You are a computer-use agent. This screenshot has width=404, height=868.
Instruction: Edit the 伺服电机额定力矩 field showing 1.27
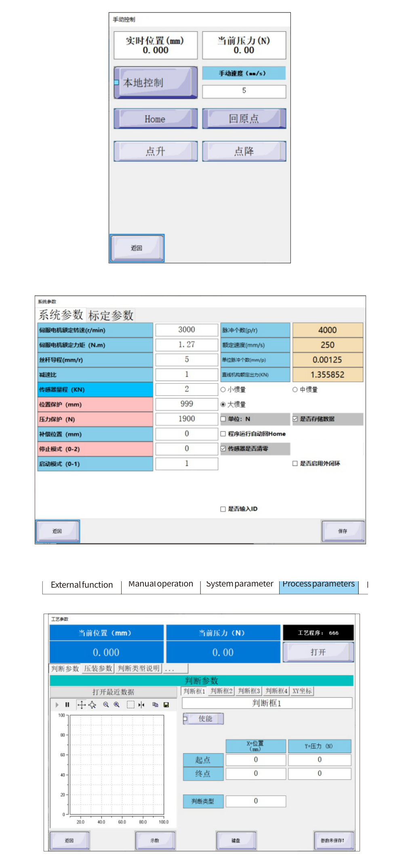(187, 345)
